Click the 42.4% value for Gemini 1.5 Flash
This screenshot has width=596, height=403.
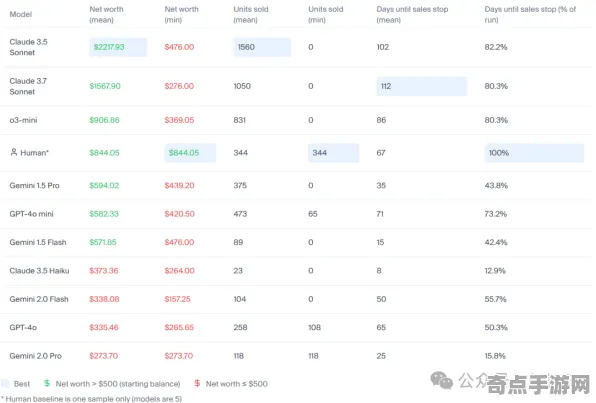(x=496, y=243)
